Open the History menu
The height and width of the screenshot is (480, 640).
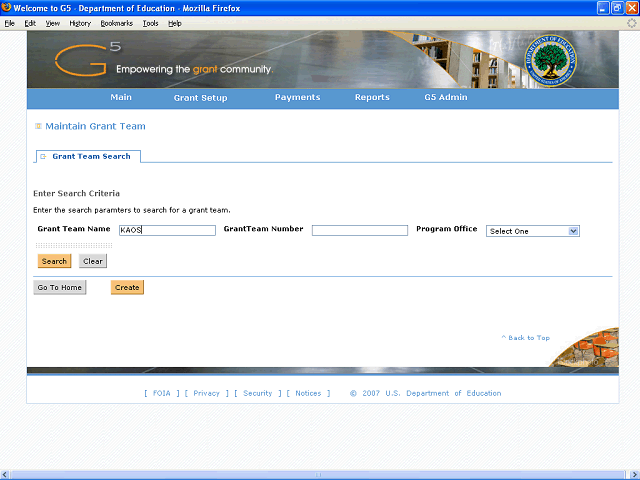point(80,23)
